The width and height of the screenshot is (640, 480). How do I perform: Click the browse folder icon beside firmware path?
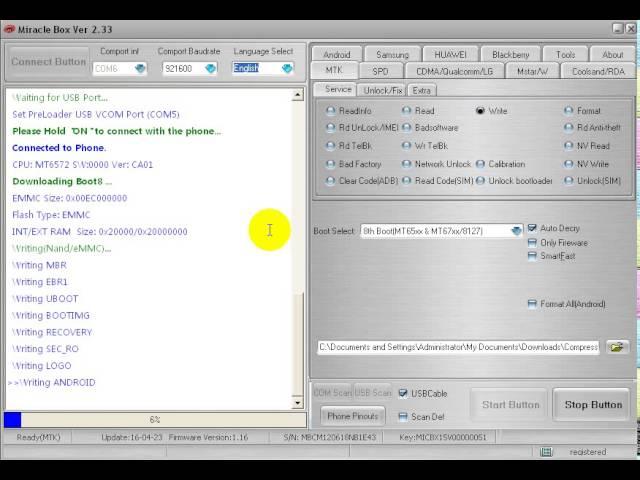click(x=617, y=347)
